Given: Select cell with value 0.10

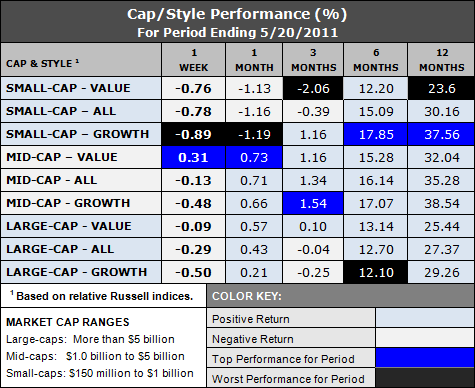Looking at the screenshot, I should [x=313, y=226].
